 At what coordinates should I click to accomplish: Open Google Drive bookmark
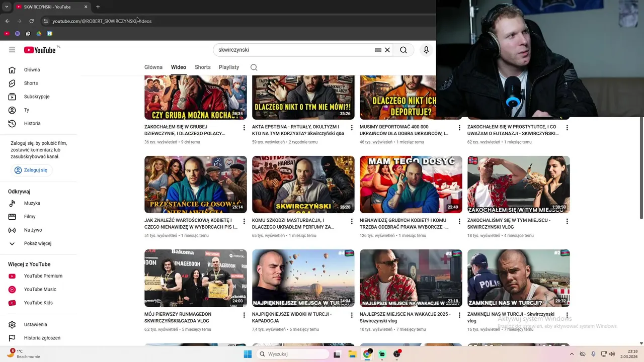point(39,34)
